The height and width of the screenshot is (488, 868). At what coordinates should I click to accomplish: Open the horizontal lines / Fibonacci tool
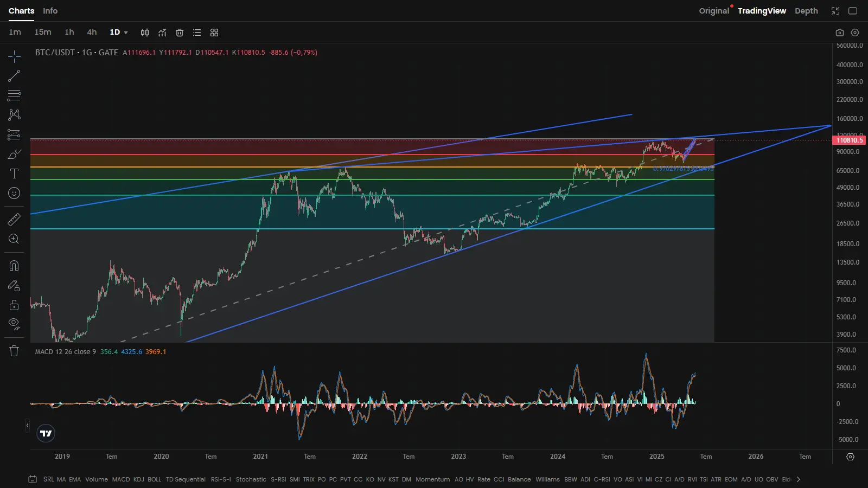click(14, 95)
